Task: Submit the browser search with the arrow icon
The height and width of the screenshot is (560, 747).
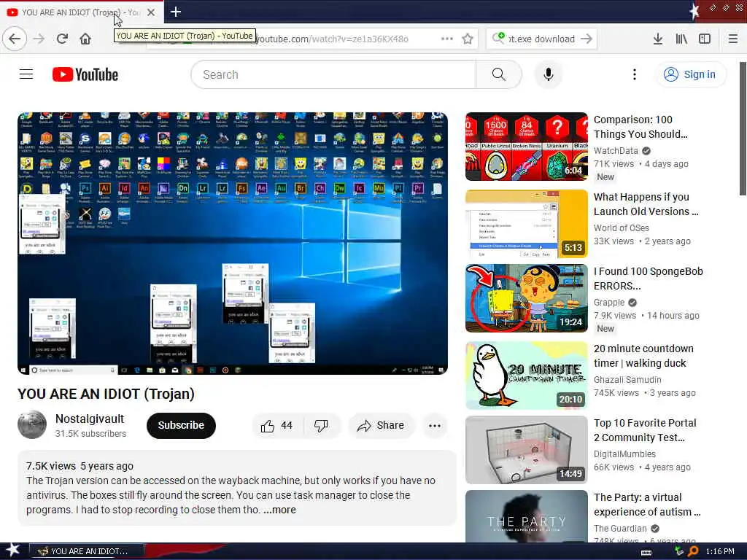Action: (587, 39)
